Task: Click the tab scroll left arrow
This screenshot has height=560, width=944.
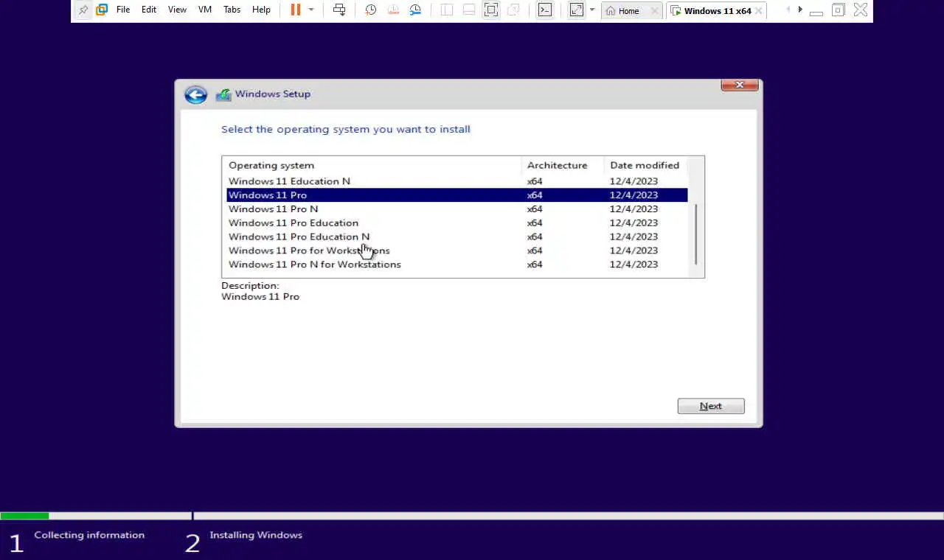Action: [x=788, y=10]
